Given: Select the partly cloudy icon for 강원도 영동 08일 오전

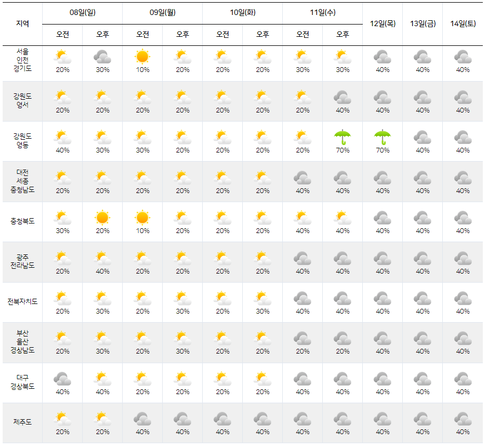Looking at the screenshot, I should [62, 138].
